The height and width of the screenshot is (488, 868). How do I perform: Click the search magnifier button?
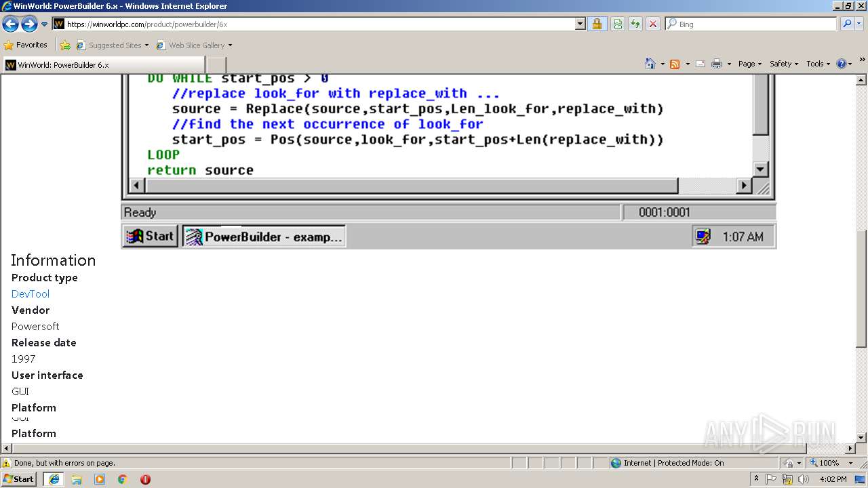pos(846,24)
